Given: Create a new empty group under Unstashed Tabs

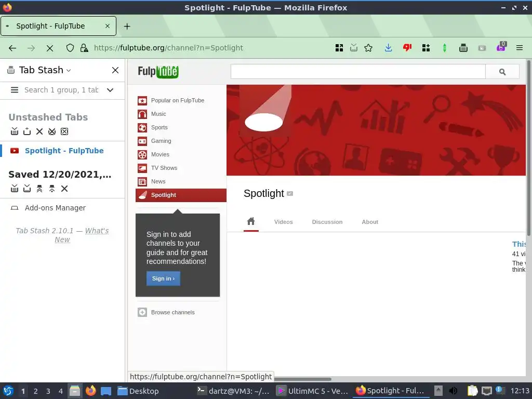Looking at the screenshot, I should 27,131.
